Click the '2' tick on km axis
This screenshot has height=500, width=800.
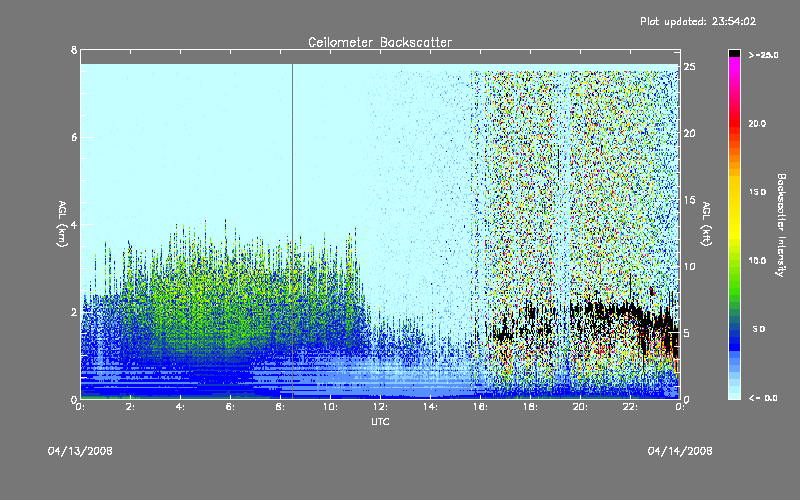pyautogui.click(x=74, y=312)
